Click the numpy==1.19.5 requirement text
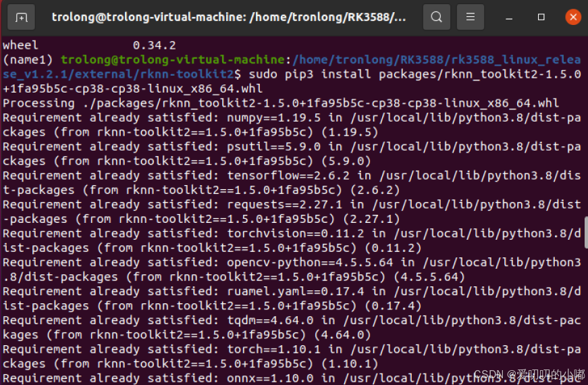The width and height of the screenshot is (588, 385). [274, 118]
